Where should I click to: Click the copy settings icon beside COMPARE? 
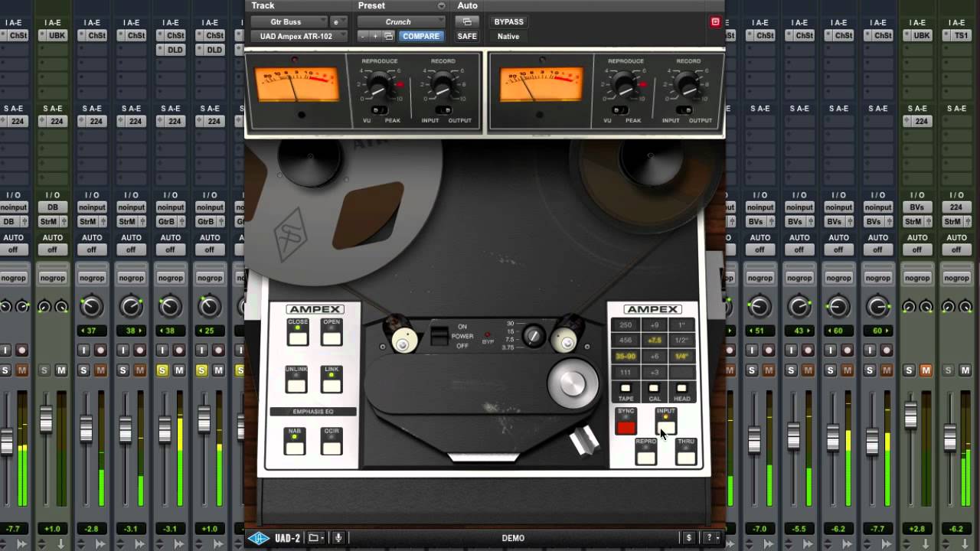click(x=389, y=36)
